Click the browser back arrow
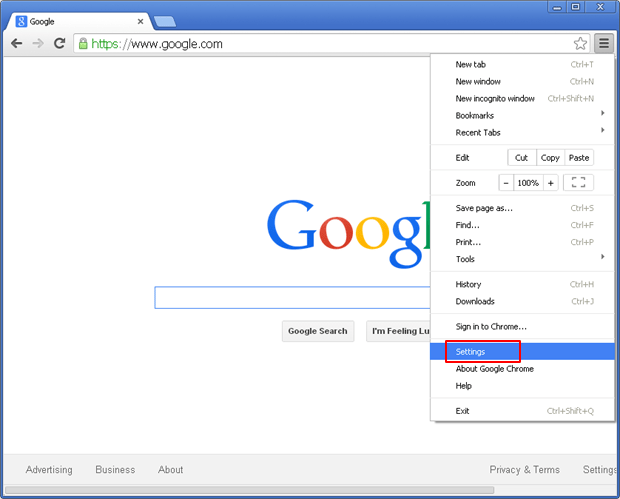Screen dimensions: 620x499 click(x=17, y=43)
